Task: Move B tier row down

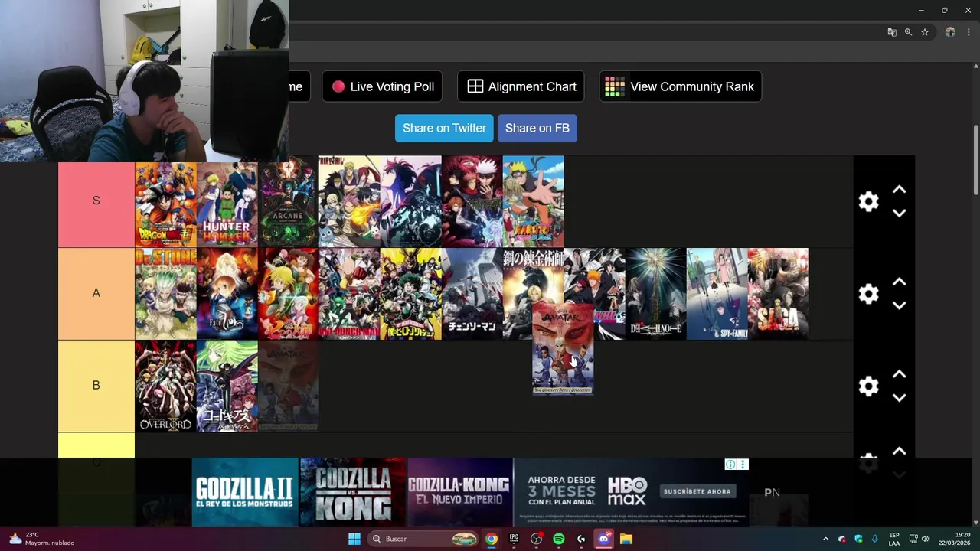Action: pos(899,397)
